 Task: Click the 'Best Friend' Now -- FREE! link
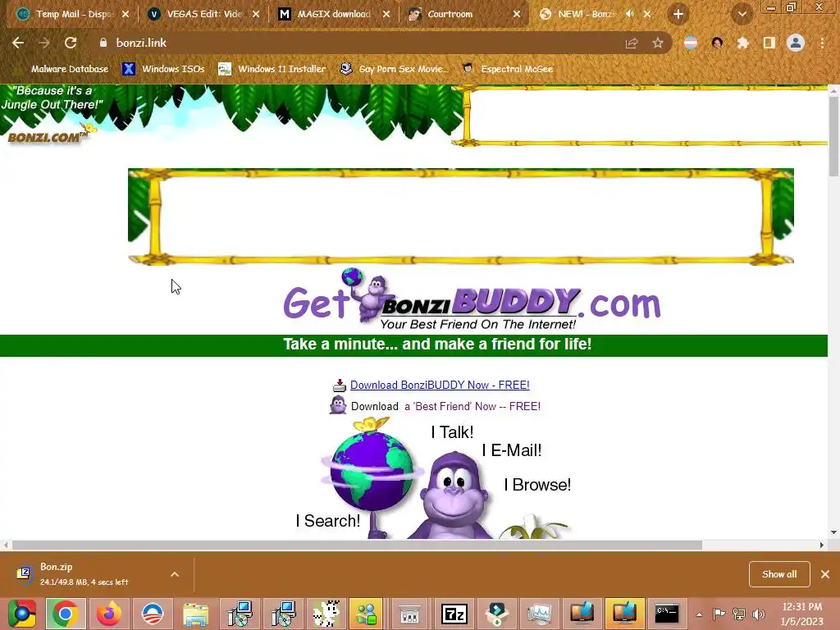click(472, 407)
